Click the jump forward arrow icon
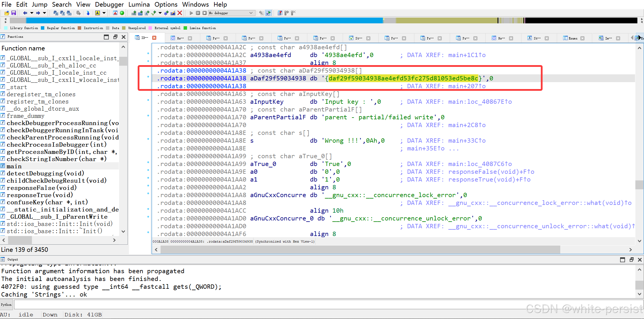The image size is (644, 319). [38, 13]
